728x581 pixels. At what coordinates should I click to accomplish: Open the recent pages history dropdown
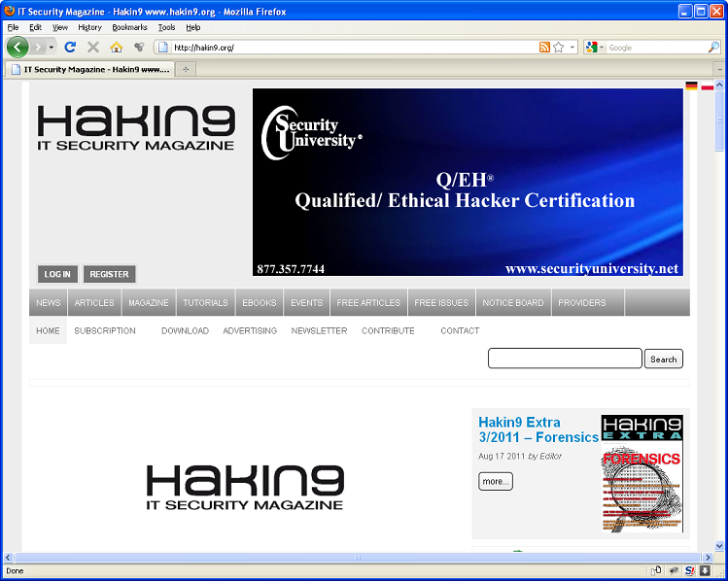(51, 47)
